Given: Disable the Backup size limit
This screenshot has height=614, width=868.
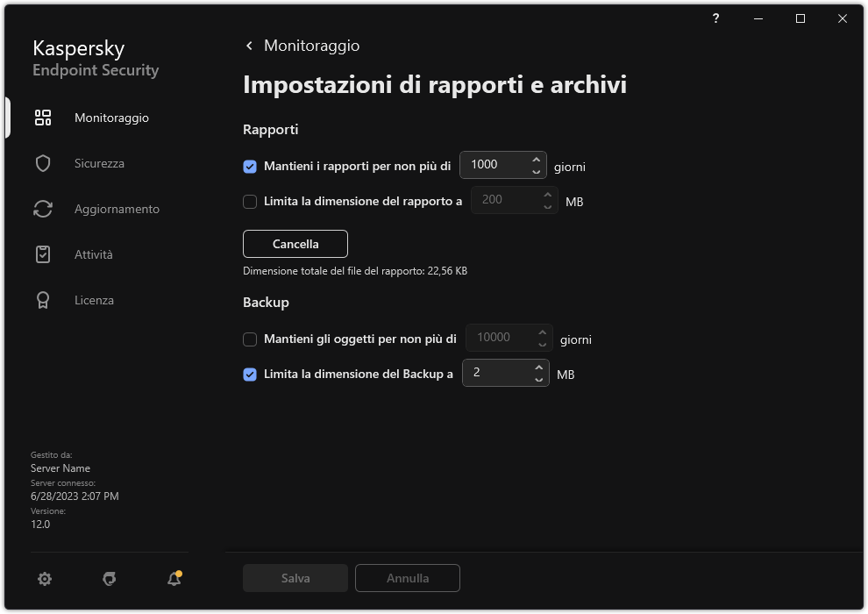Looking at the screenshot, I should (250, 374).
